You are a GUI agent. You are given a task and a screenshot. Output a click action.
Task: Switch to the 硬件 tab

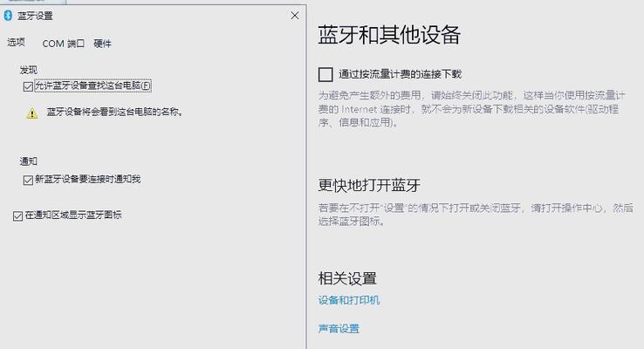[x=102, y=44]
